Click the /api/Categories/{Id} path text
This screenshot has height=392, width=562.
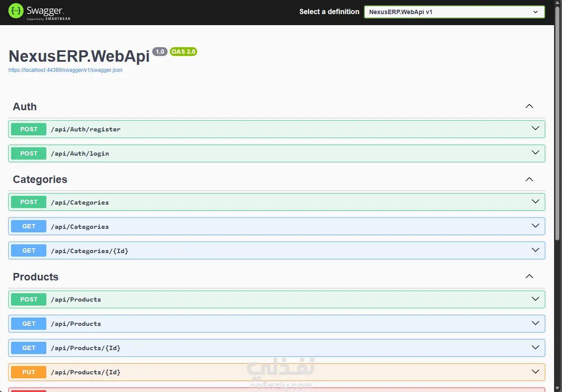coord(90,251)
